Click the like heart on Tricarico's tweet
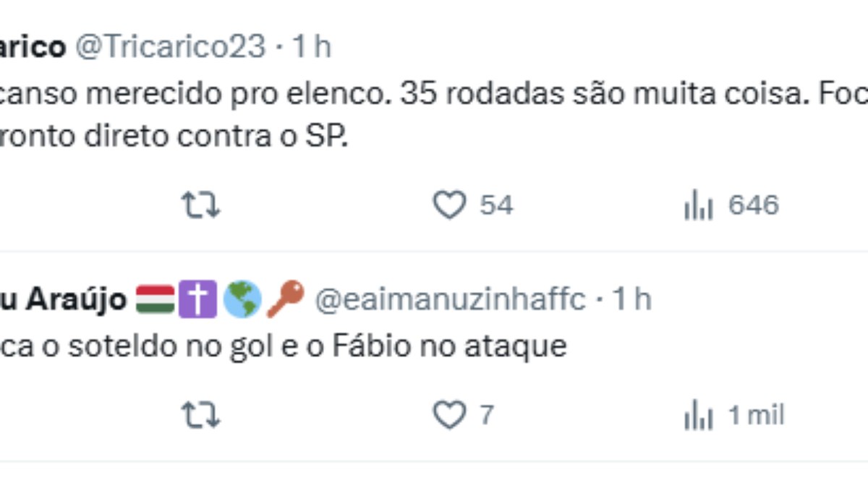Image resolution: width=868 pixels, height=488 pixels. (x=450, y=205)
